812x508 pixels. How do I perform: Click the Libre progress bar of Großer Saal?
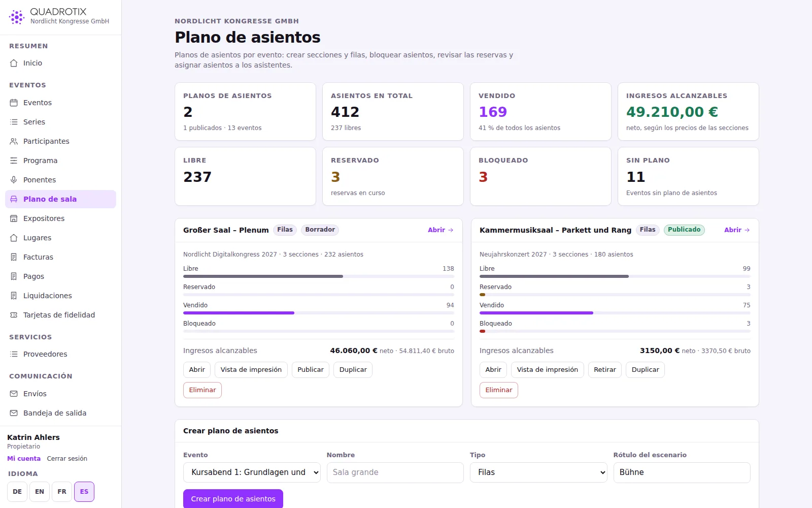(319, 276)
